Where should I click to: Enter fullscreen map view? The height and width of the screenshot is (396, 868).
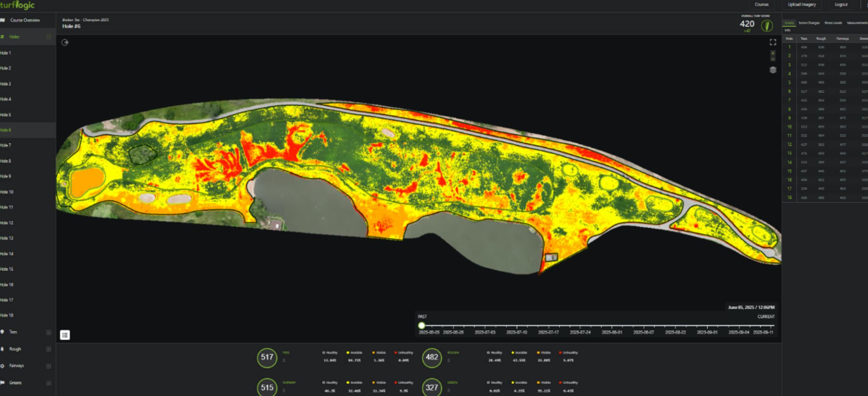click(772, 42)
